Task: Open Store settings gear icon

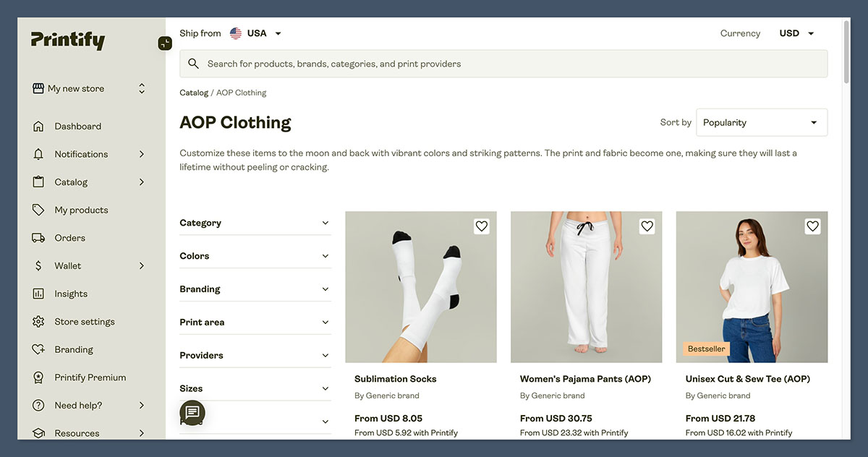Action: (38, 321)
